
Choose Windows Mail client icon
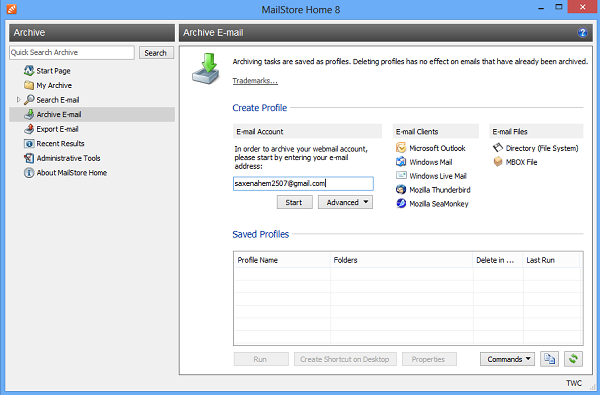[x=401, y=162]
